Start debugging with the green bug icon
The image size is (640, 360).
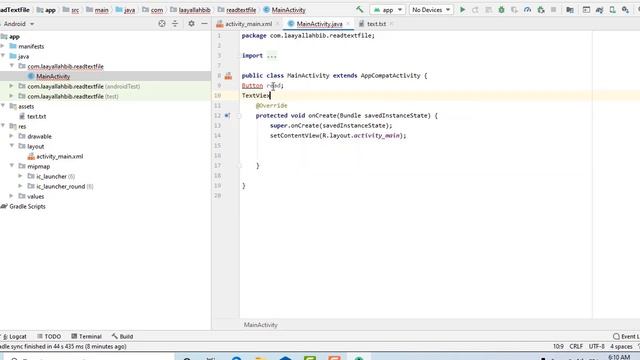coord(501,9)
